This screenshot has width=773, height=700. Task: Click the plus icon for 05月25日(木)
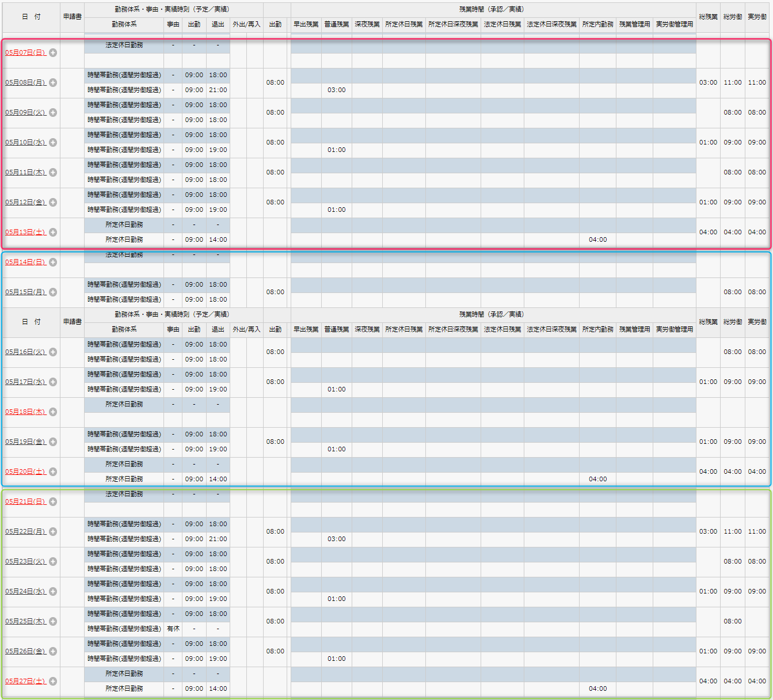coord(53,622)
